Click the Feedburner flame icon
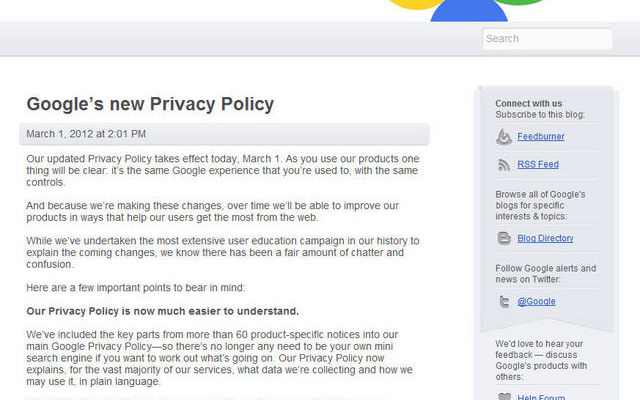This screenshot has width=640, height=400. click(504, 137)
